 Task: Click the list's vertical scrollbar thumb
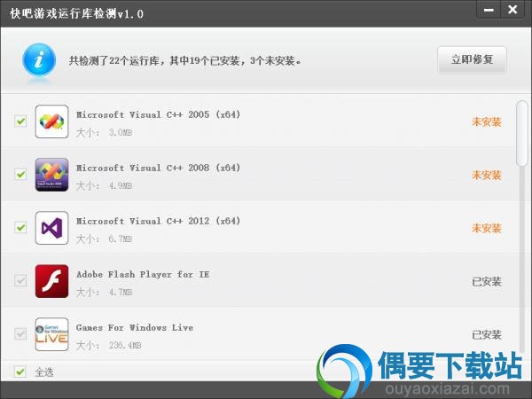[x=522, y=133]
